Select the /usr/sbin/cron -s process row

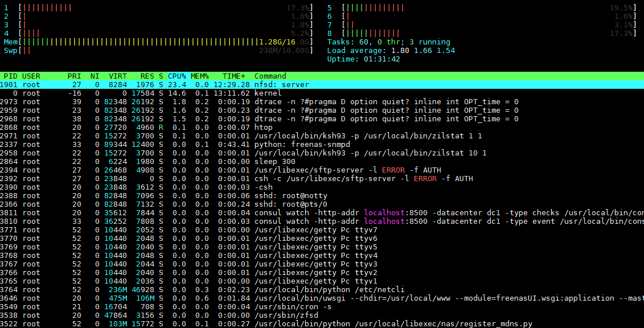tap(322, 307)
